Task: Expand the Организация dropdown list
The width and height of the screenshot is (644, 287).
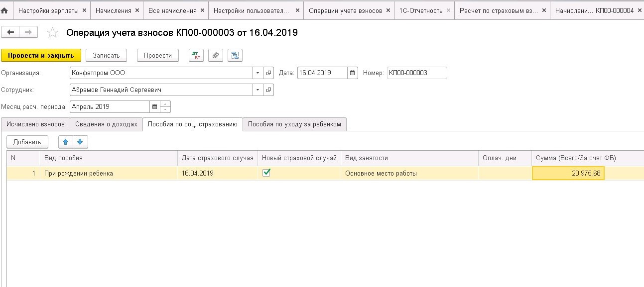Action: tap(258, 73)
